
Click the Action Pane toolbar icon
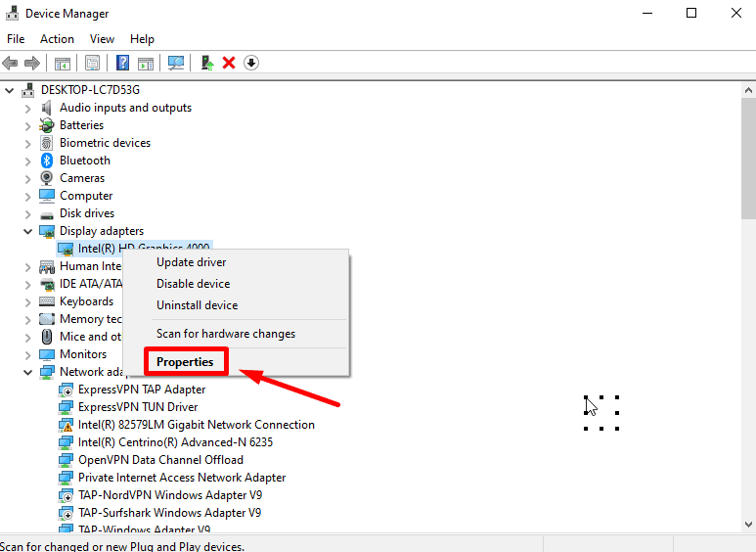coord(146,64)
